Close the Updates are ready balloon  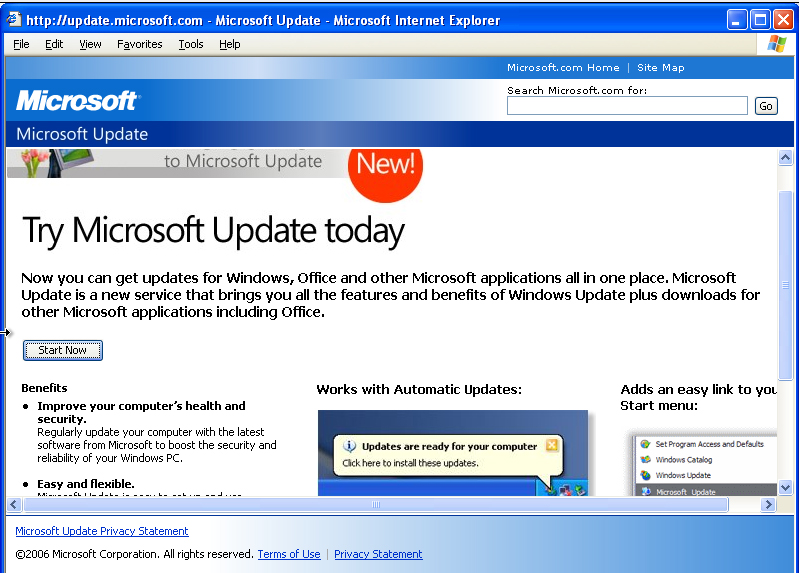552,446
